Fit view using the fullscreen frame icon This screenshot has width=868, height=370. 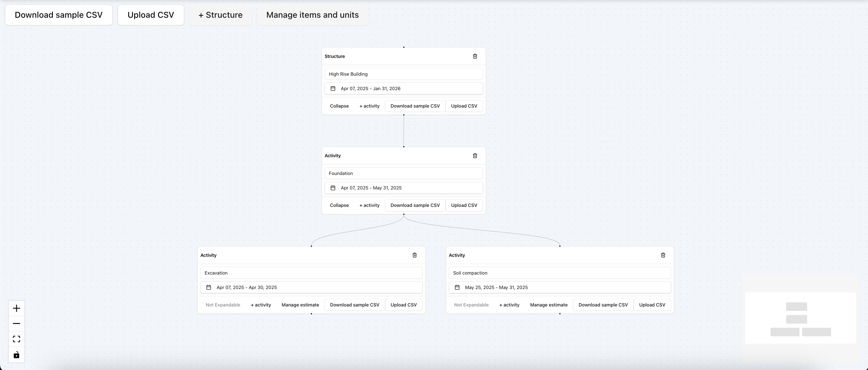pos(17,339)
